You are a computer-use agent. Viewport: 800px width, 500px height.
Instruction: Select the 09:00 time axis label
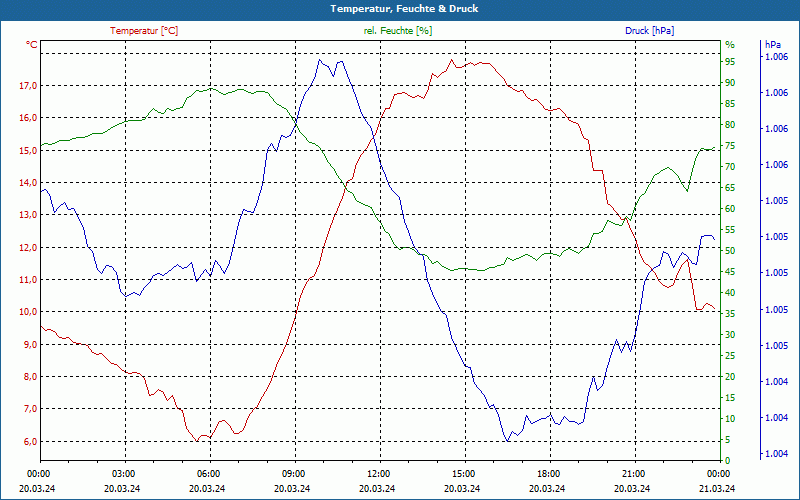point(293,473)
